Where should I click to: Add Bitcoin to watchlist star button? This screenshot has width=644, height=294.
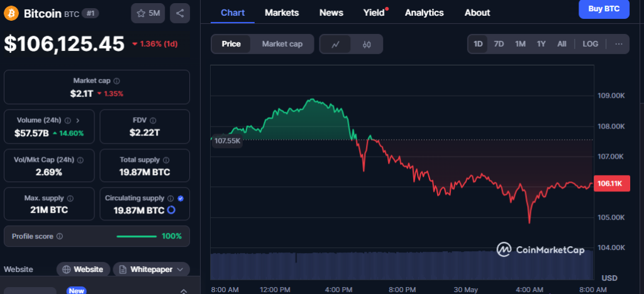pos(148,13)
